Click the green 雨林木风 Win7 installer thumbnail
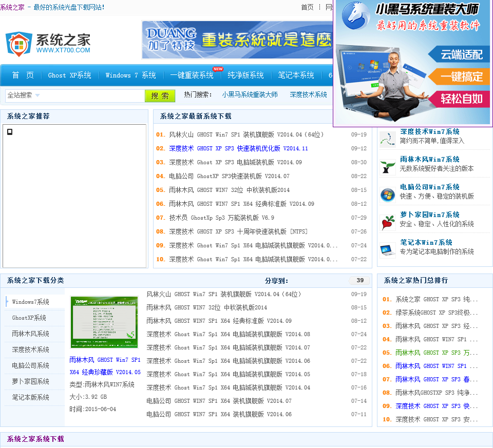This screenshot has height=448, width=493. (x=104, y=322)
